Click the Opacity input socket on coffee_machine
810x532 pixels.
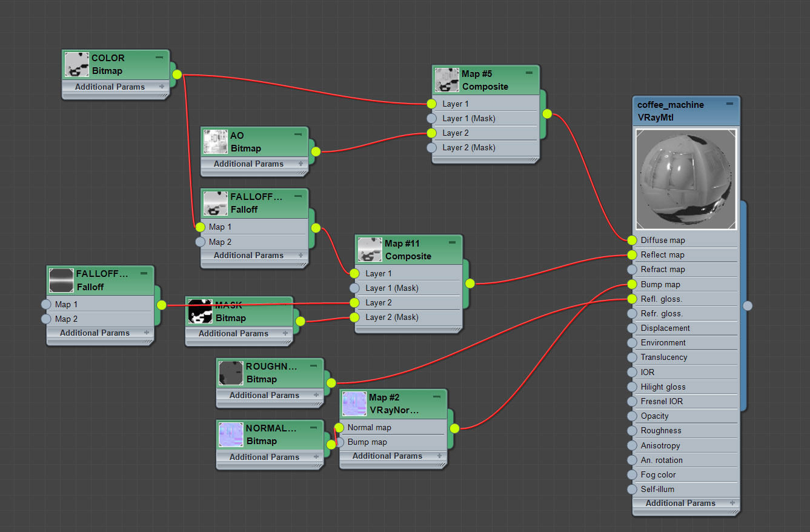632,416
